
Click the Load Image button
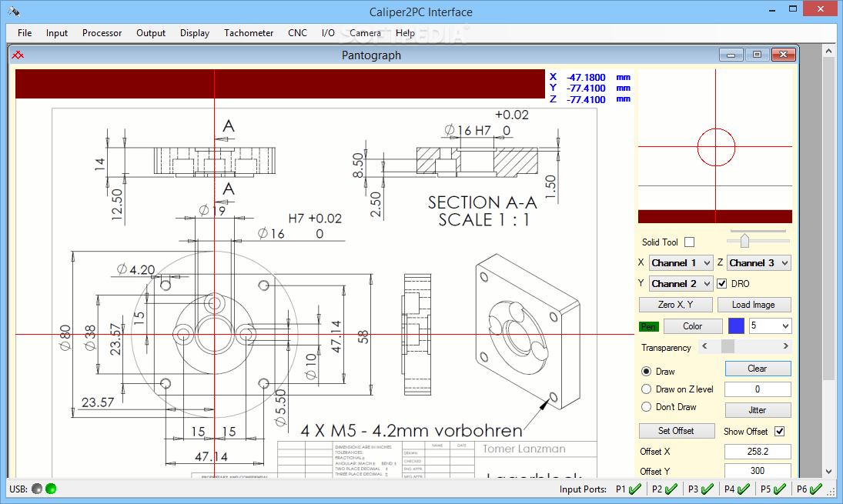point(754,305)
